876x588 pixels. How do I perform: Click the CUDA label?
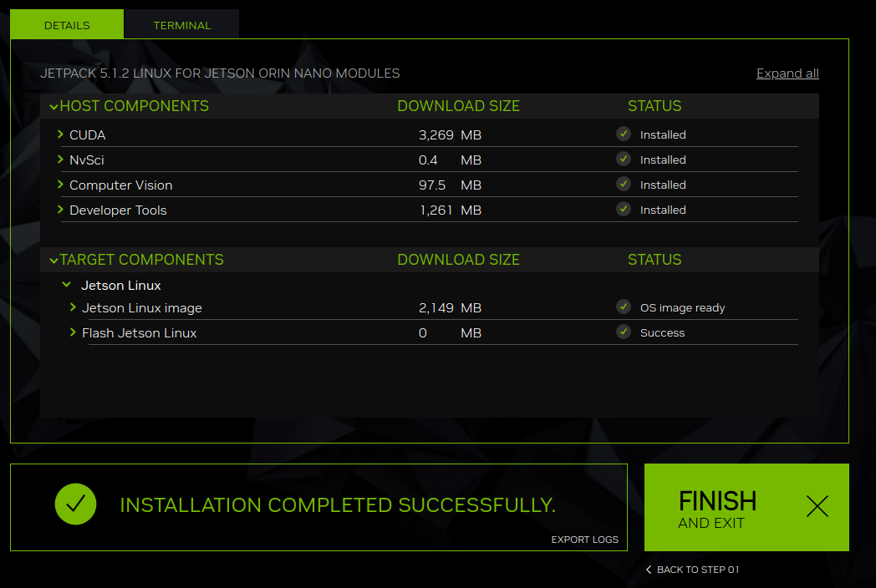[x=87, y=135]
